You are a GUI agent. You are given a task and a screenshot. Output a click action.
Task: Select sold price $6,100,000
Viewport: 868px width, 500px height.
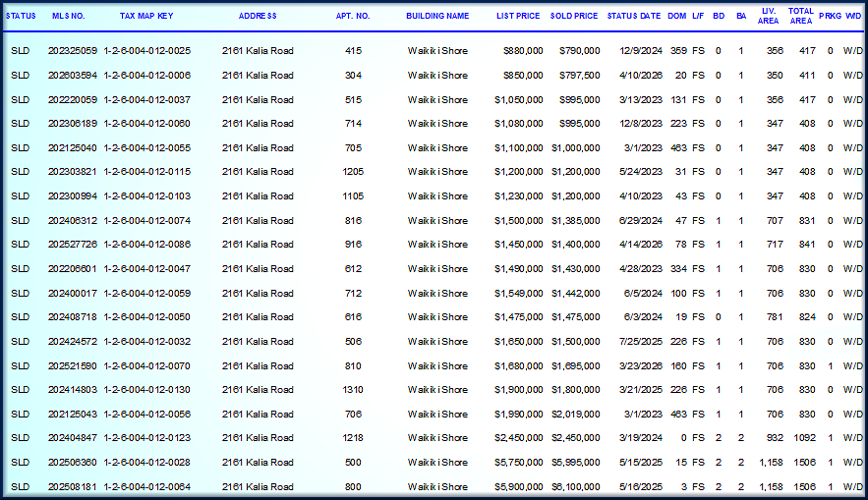[x=576, y=487]
